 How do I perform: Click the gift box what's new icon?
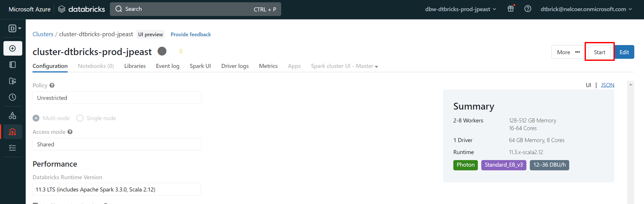point(510,9)
